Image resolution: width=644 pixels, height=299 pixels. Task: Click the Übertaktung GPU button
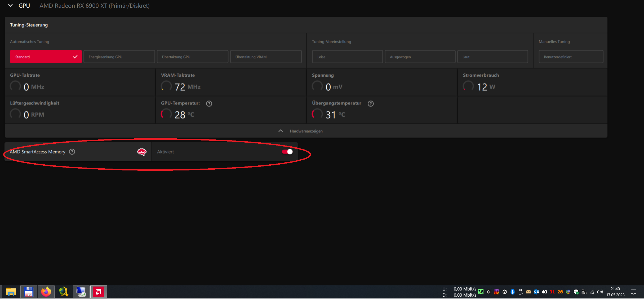coord(193,57)
